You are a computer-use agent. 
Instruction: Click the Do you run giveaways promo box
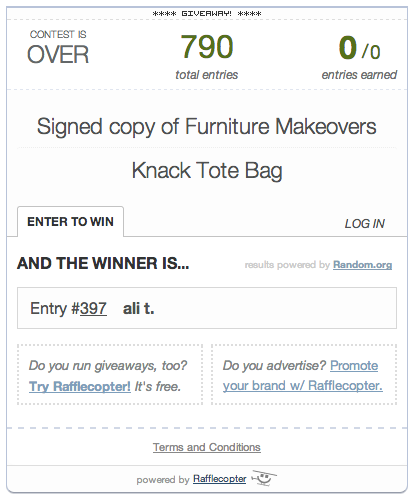pyautogui.click(x=110, y=375)
